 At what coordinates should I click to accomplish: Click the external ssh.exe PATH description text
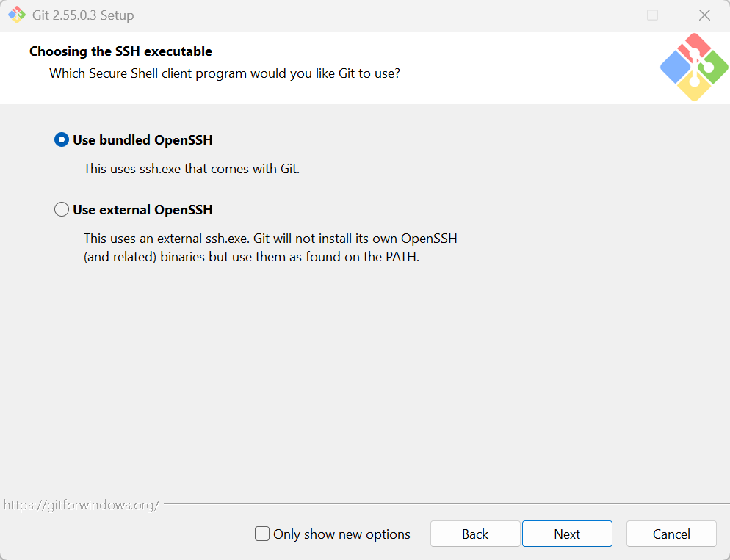(270, 247)
